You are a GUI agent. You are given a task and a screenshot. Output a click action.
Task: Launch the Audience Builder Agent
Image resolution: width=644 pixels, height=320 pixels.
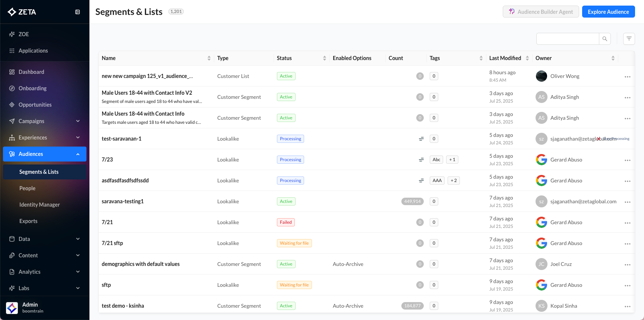coord(540,12)
